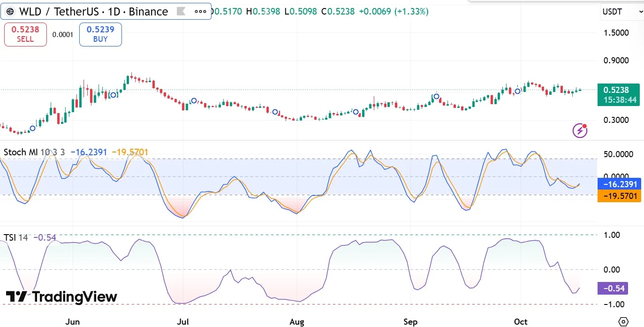Click the BUY button at 0.5239

[100, 34]
